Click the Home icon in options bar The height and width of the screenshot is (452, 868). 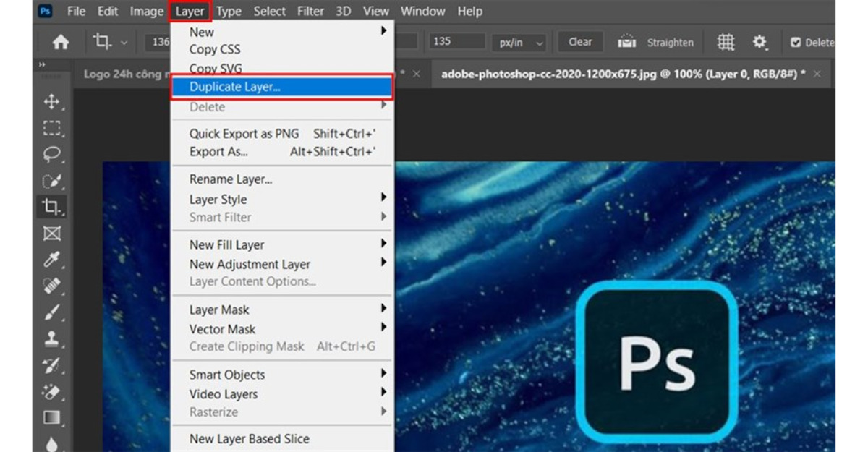coord(61,42)
